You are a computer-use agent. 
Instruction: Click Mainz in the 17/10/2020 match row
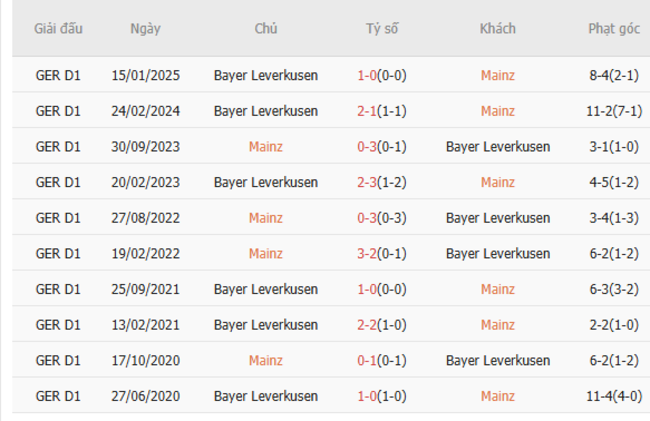pyautogui.click(x=265, y=361)
